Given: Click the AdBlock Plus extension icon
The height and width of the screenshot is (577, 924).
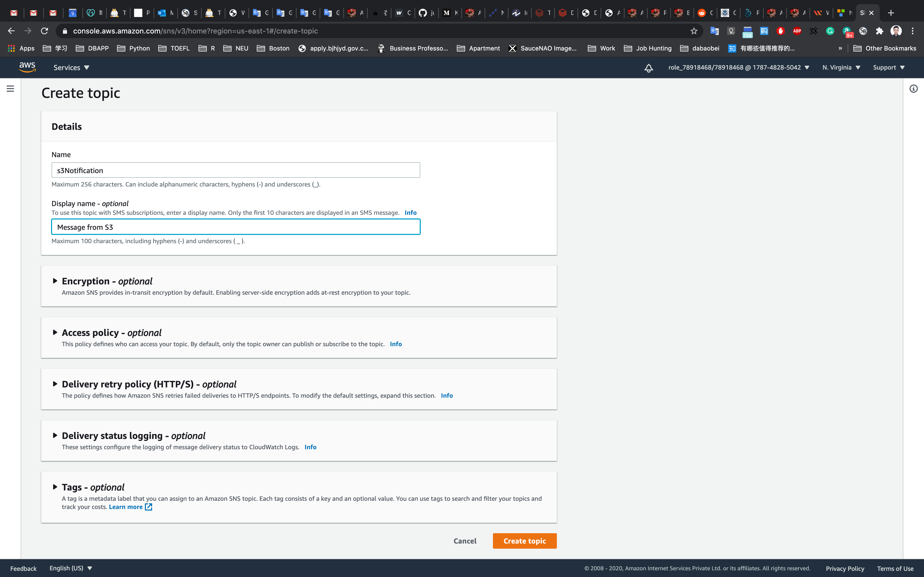Looking at the screenshot, I should click(x=797, y=31).
